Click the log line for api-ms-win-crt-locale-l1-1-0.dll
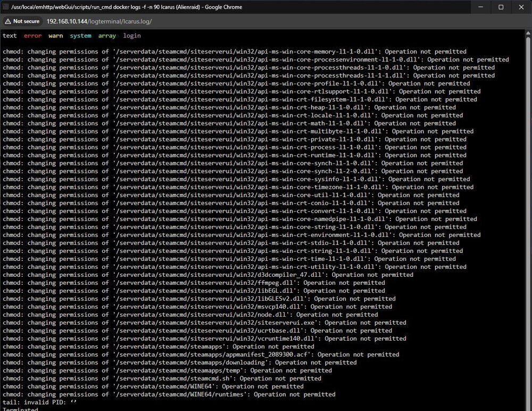The width and height of the screenshot is (532, 411). (x=233, y=116)
